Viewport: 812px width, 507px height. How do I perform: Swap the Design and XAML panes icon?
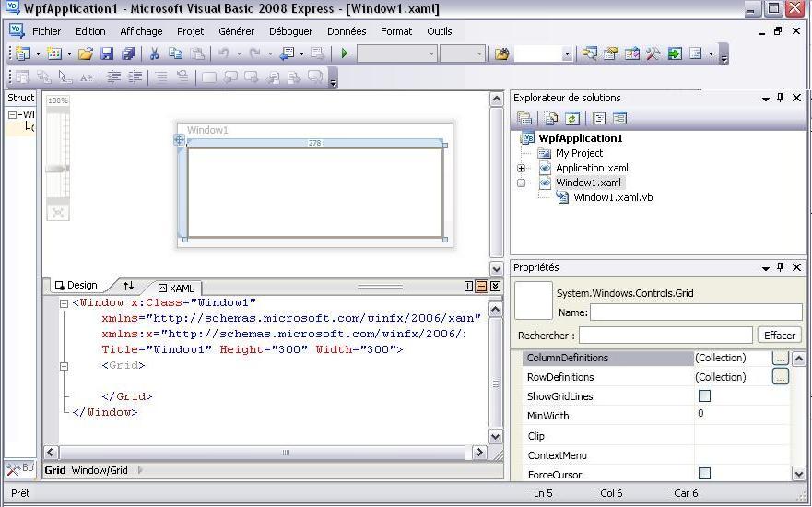(128, 286)
